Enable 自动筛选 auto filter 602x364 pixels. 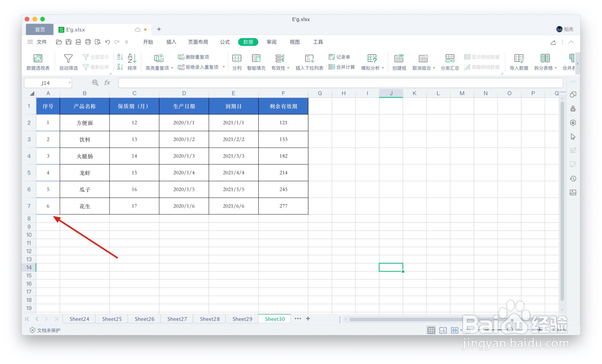click(x=69, y=62)
